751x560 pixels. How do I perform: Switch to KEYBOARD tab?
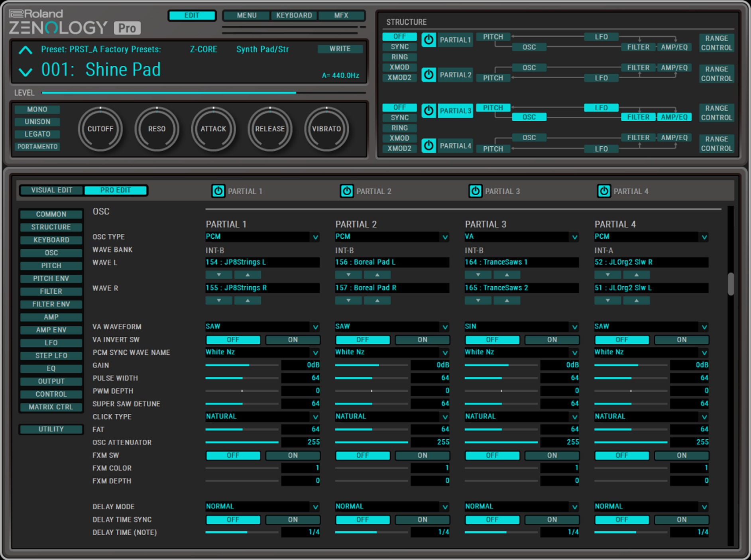pos(294,15)
